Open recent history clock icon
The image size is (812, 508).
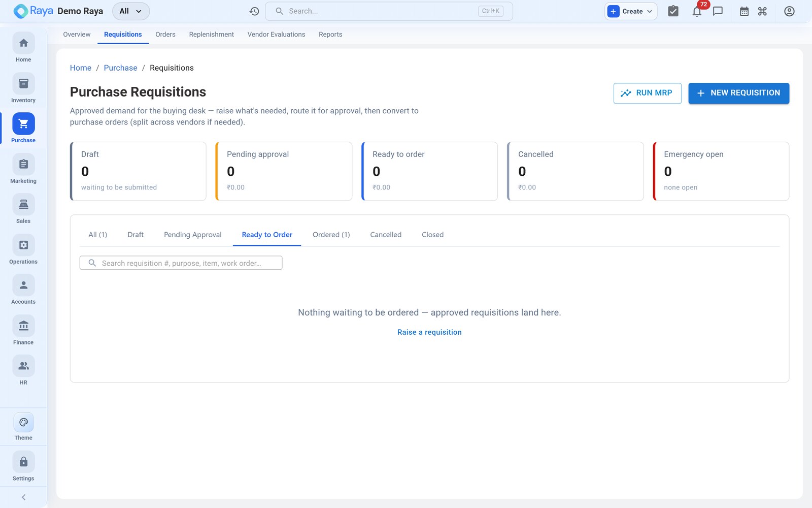pos(254,11)
